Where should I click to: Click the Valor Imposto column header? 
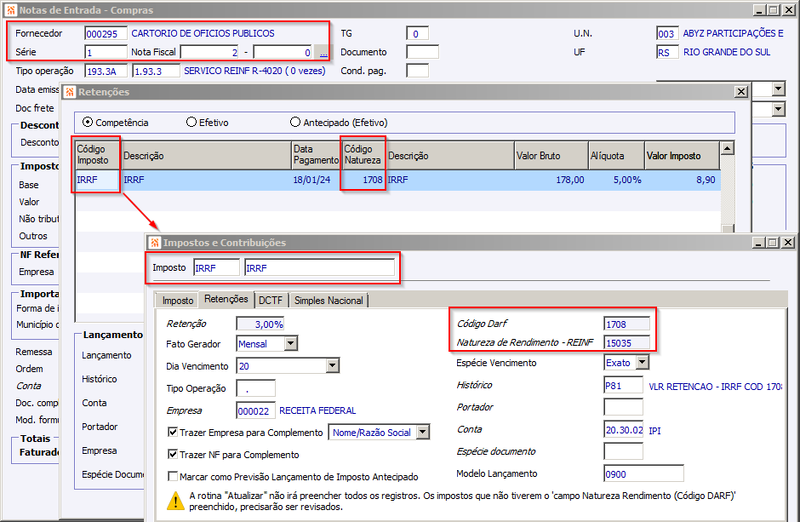[x=682, y=156]
